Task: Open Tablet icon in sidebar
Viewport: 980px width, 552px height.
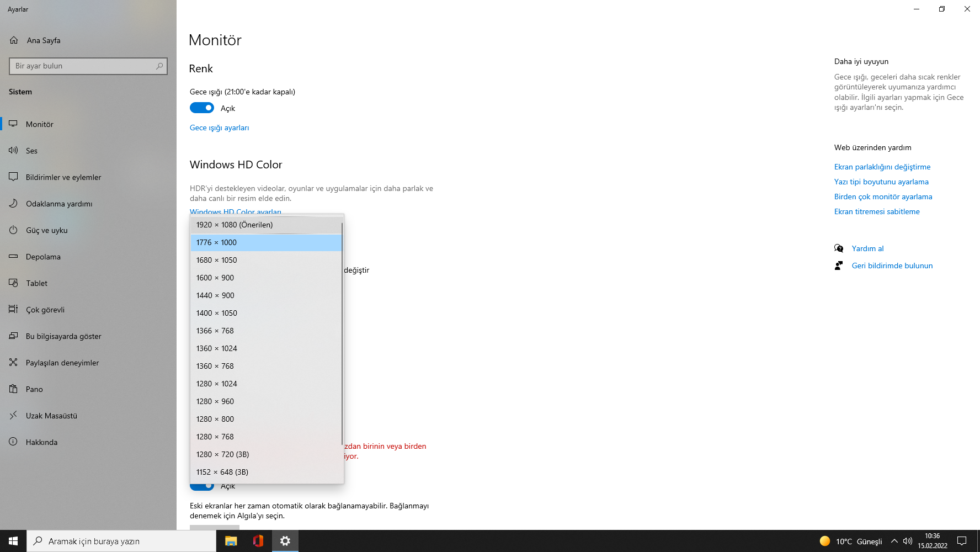Action: point(13,283)
